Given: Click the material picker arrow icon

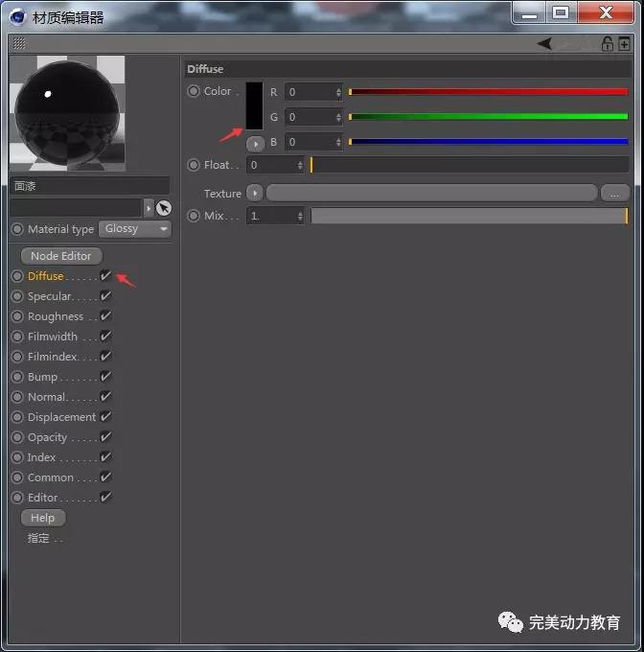Looking at the screenshot, I should pos(164,208).
